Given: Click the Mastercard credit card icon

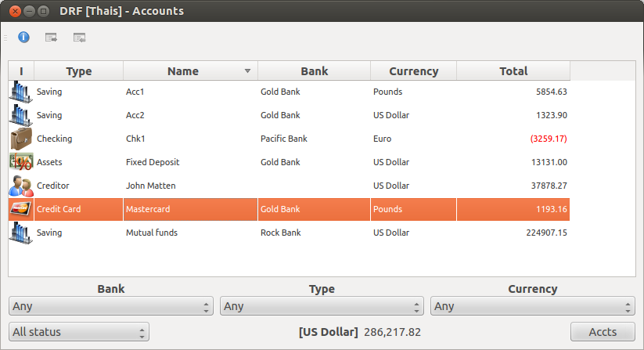Looking at the screenshot, I should click(x=21, y=209).
